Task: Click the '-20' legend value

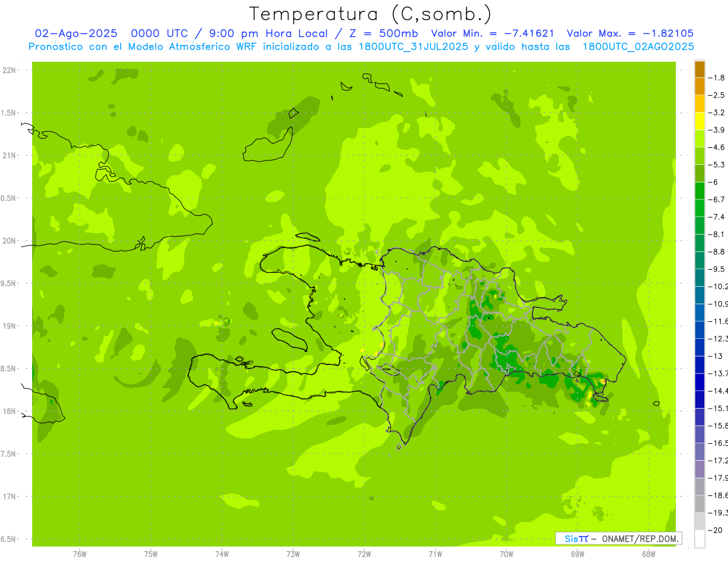Action: pos(714,530)
